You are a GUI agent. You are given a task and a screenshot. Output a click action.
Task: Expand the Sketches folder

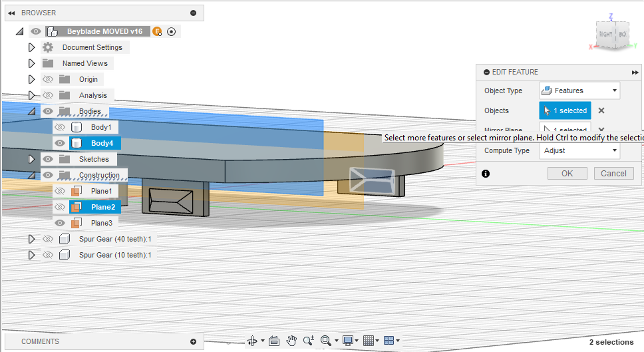click(x=31, y=159)
